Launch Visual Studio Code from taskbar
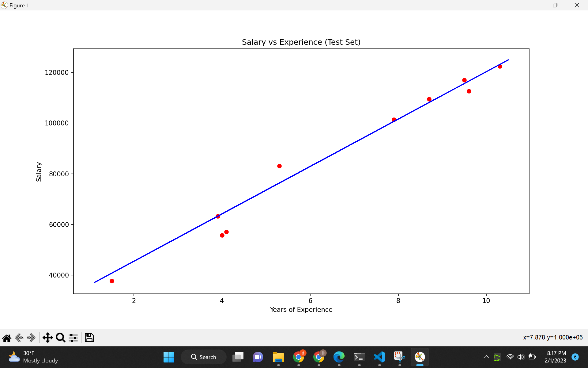Screen dimensions: 588x368 (x=379, y=357)
